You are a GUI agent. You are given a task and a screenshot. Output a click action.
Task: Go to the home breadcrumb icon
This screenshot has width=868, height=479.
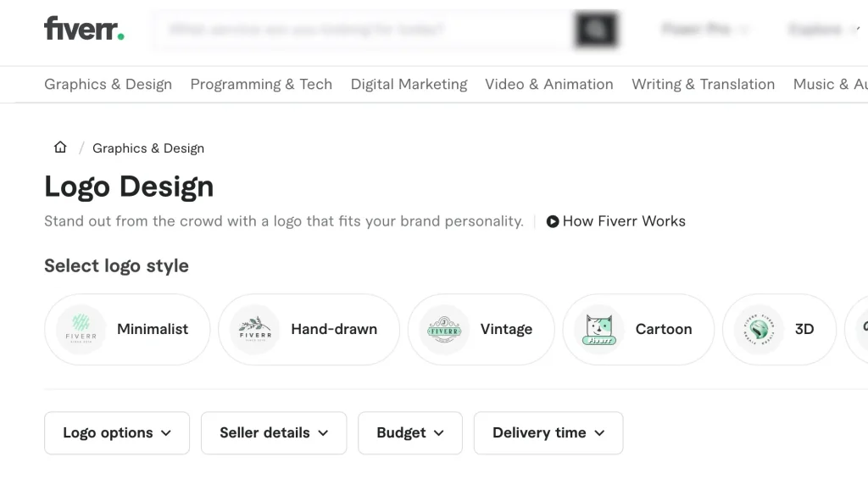[x=60, y=148]
